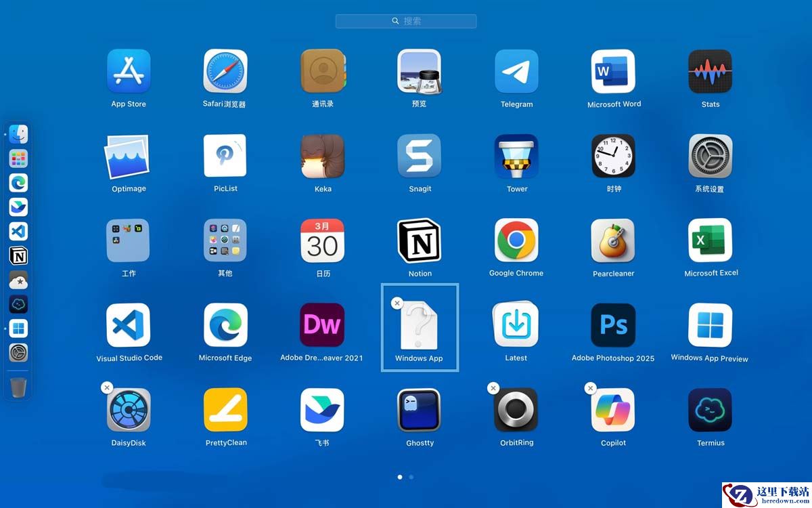Viewport: 812px width, 508px height.
Task: Open the Tower app
Action: 516,156
